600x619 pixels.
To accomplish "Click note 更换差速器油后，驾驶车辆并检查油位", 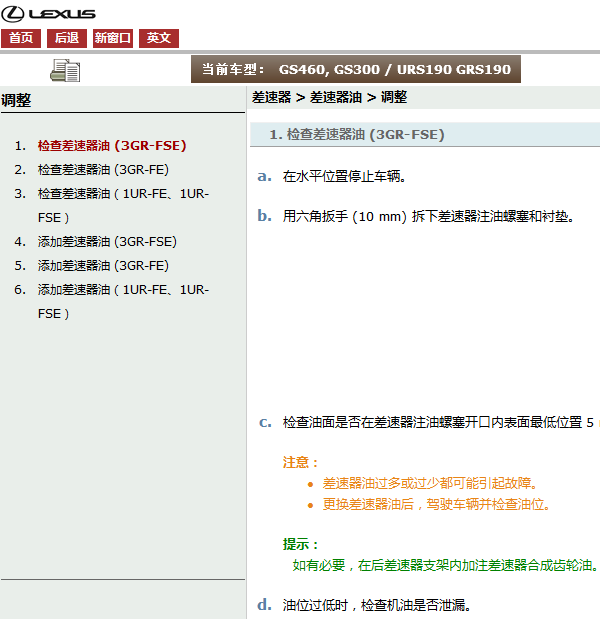I will pyautogui.click(x=437, y=504).
